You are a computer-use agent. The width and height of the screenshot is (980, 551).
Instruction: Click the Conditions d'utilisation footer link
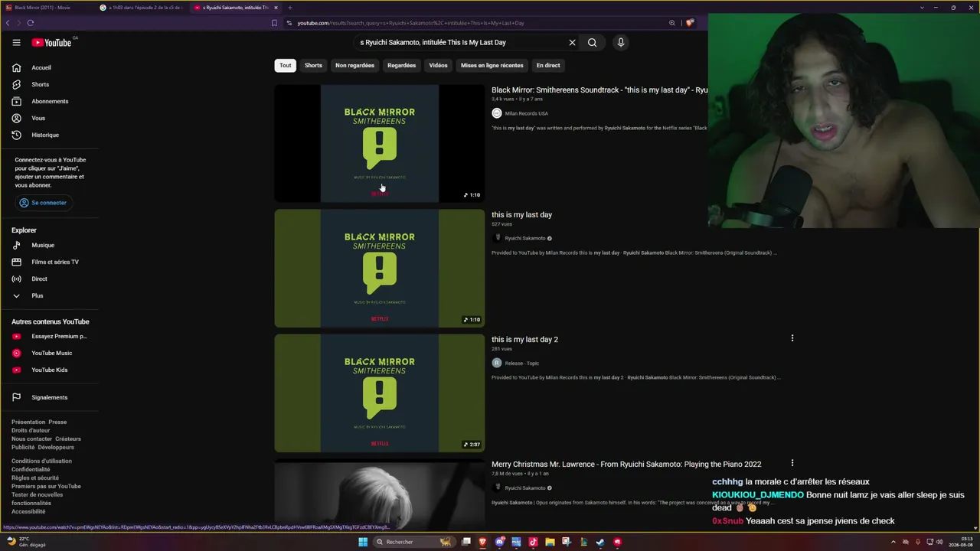41,461
